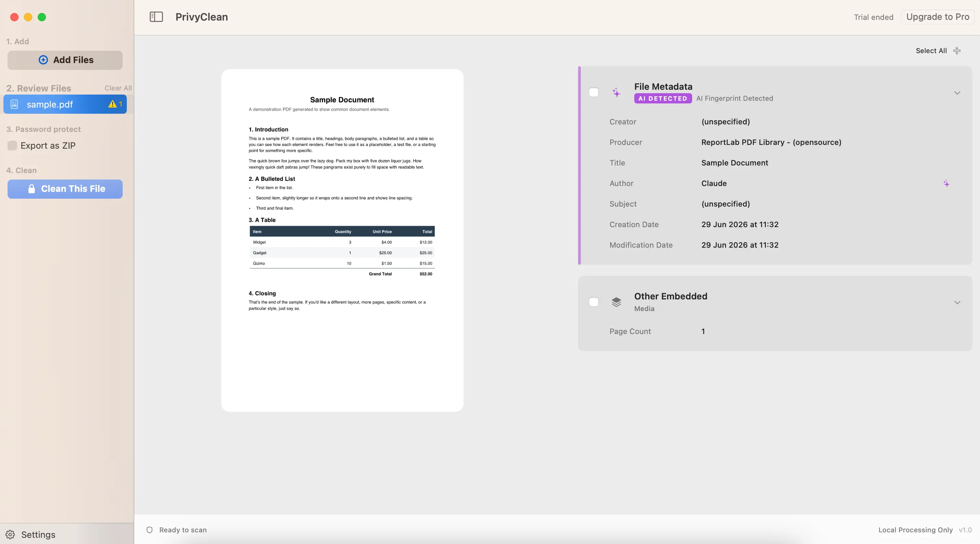This screenshot has height=544, width=980.
Task: Click the shield icon beside Ready to scan
Action: (149, 530)
